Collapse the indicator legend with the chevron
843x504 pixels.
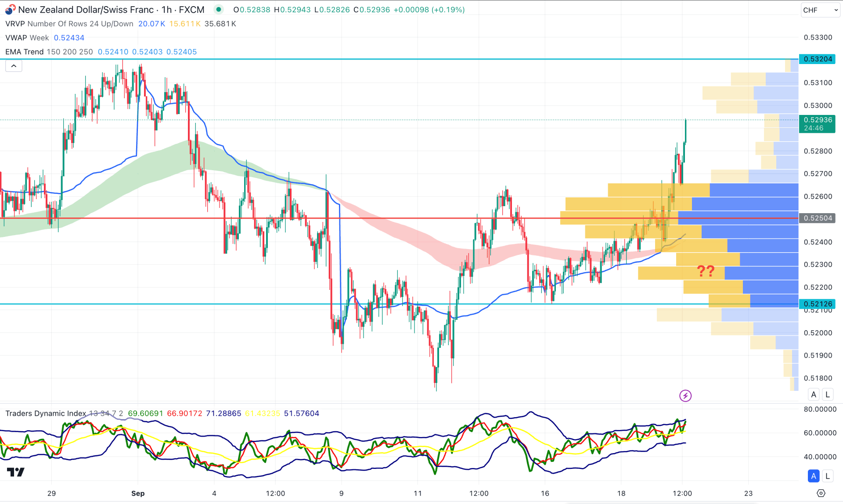click(14, 66)
